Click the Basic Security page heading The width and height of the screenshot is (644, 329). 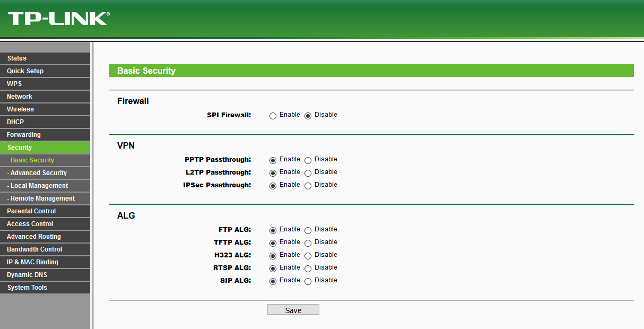[146, 71]
